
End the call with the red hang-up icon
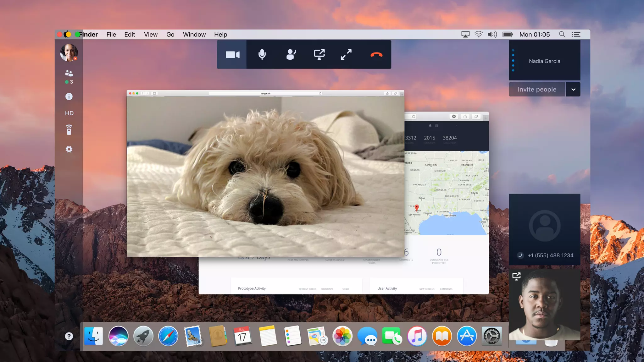pos(376,55)
